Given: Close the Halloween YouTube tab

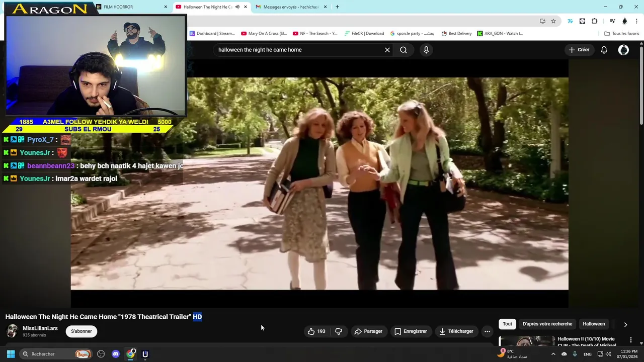Looking at the screenshot, I should click(x=246, y=7).
